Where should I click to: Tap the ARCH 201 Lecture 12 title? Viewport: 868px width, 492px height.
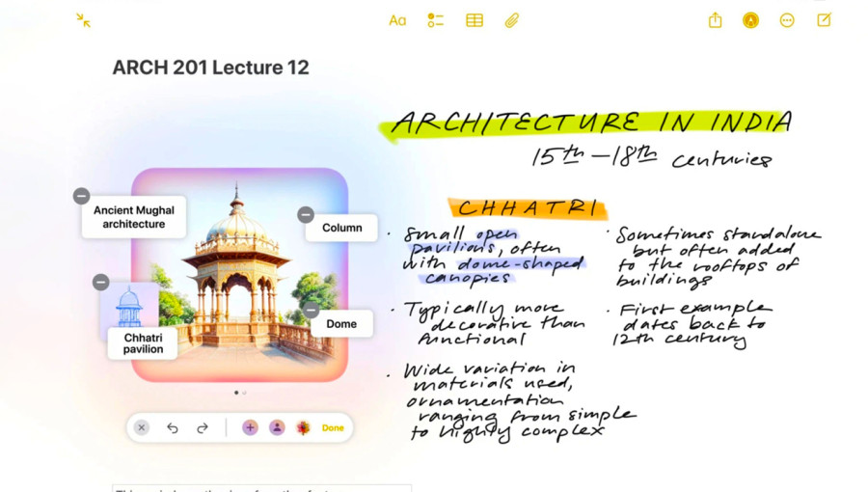(210, 68)
